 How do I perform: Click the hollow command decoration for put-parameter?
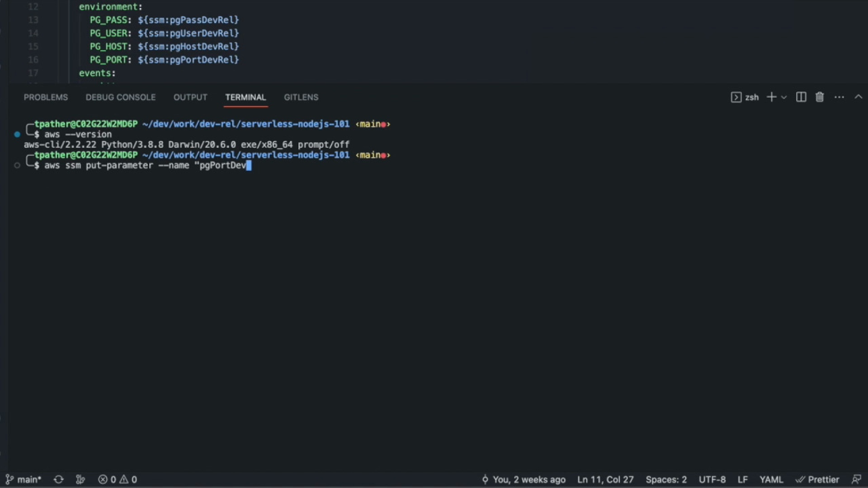pos(17,165)
